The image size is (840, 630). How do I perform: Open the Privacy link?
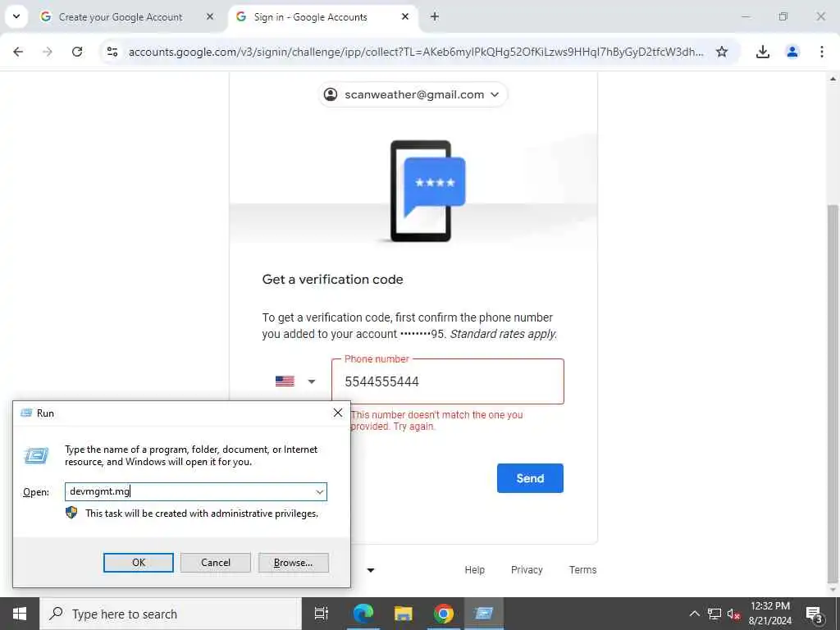[x=527, y=569]
